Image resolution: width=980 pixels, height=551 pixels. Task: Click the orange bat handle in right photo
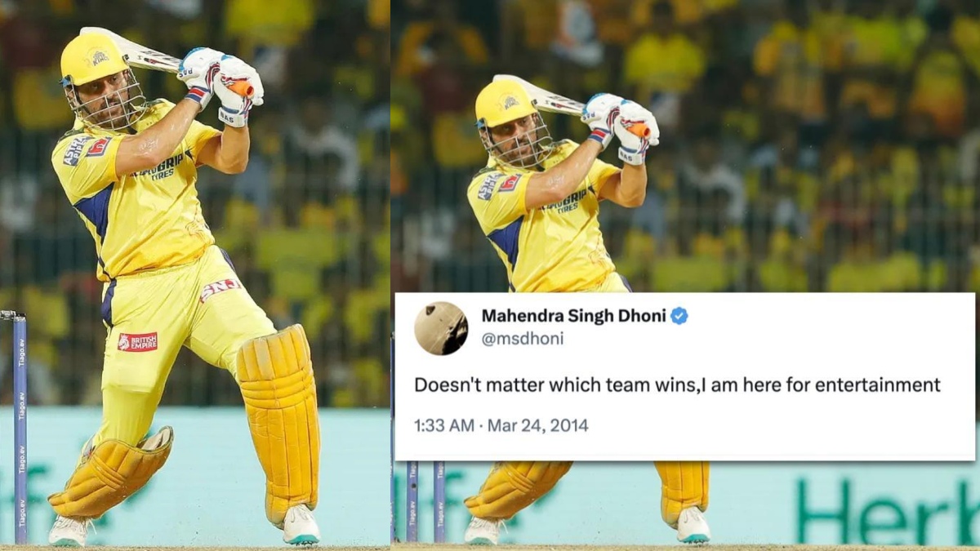639,129
